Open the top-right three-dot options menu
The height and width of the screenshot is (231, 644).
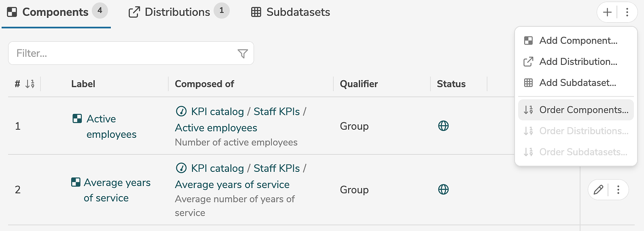tap(627, 13)
